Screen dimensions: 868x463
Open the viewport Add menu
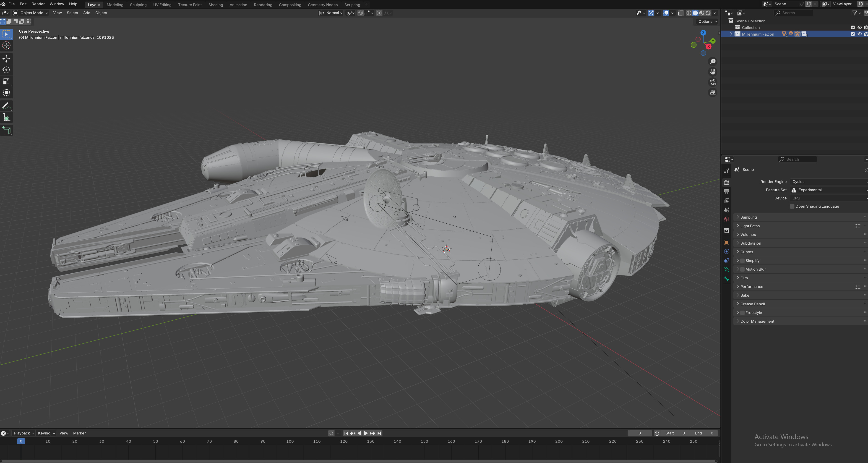pos(87,13)
